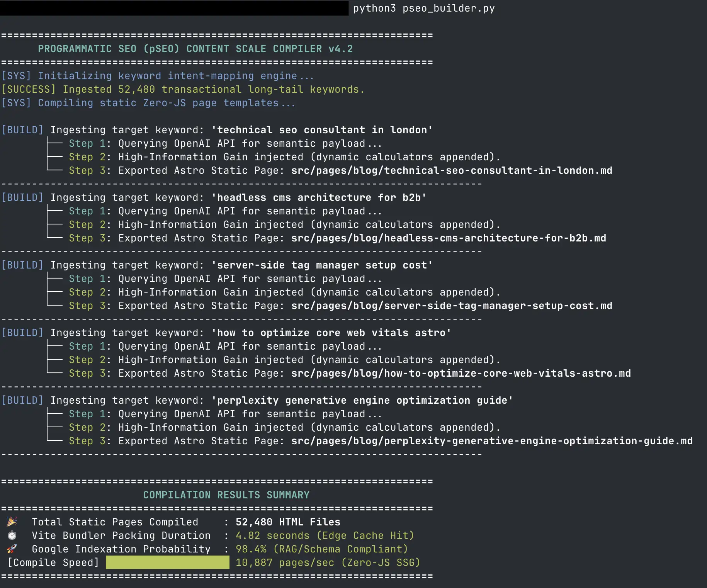
Task: Click the rocket emoji beside Google Indexation Probability
Action: [x=12, y=549]
